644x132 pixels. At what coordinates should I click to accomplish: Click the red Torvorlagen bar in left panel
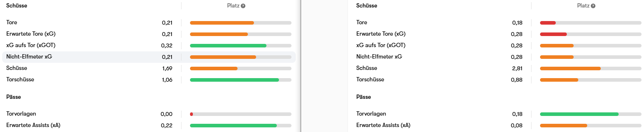point(191,114)
